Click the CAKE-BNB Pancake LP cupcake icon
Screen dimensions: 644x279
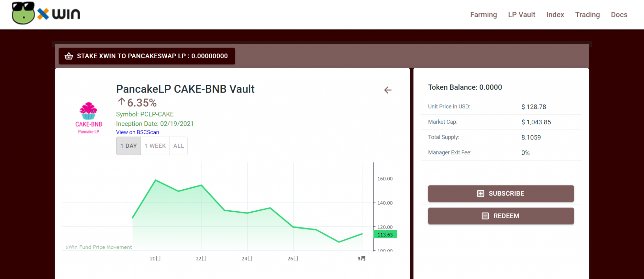(x=88, y=111)
